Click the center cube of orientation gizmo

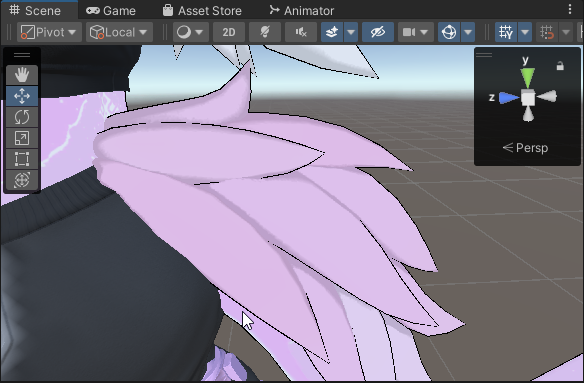[x=528, y=98]
